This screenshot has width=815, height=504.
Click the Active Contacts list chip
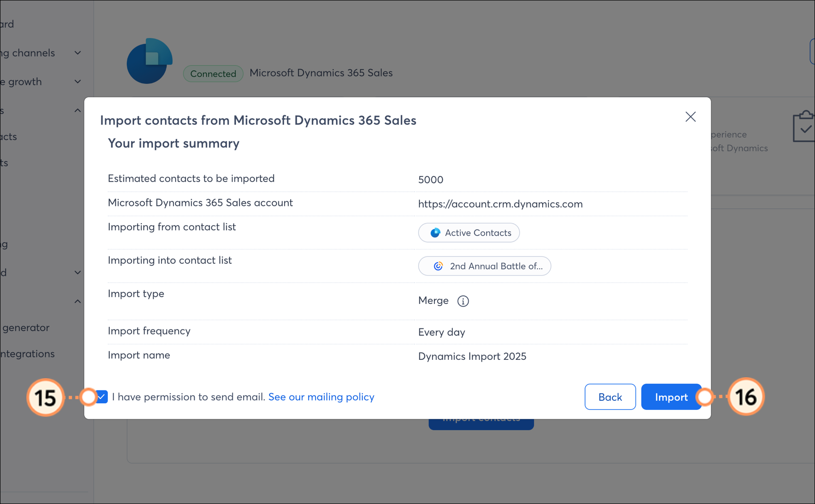469,233
